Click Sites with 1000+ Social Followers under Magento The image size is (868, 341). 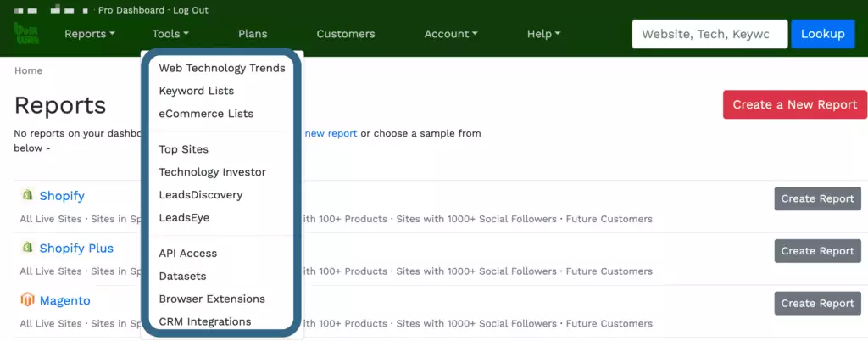click(x=476, y=323)
